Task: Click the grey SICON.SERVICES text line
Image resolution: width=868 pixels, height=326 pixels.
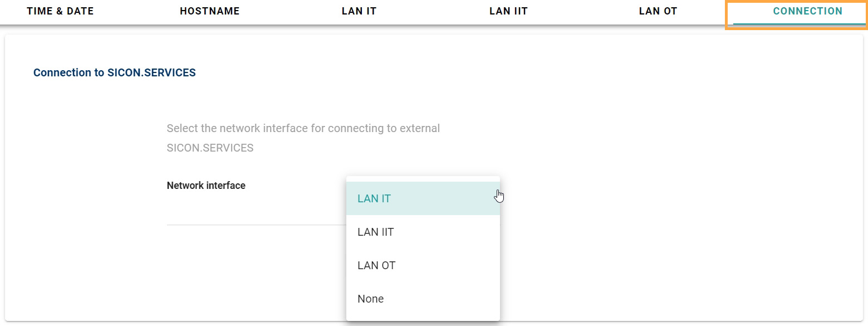Action: [210, 148]
